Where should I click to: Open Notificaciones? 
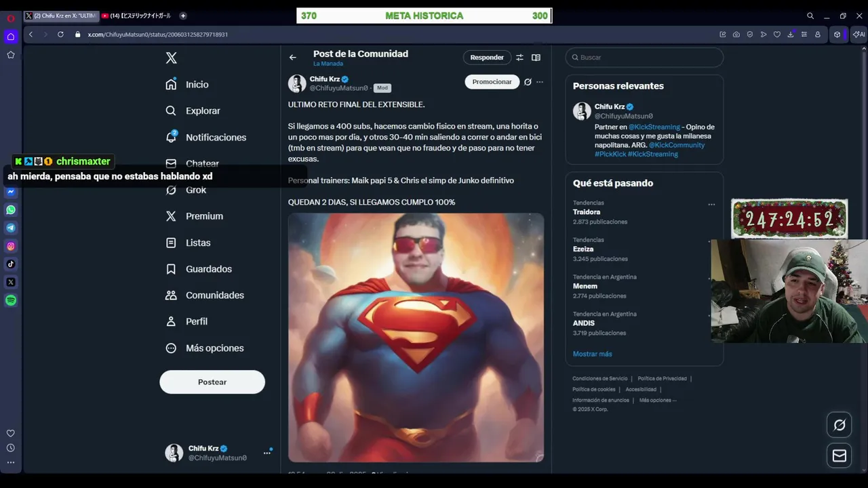pos(206,138)
